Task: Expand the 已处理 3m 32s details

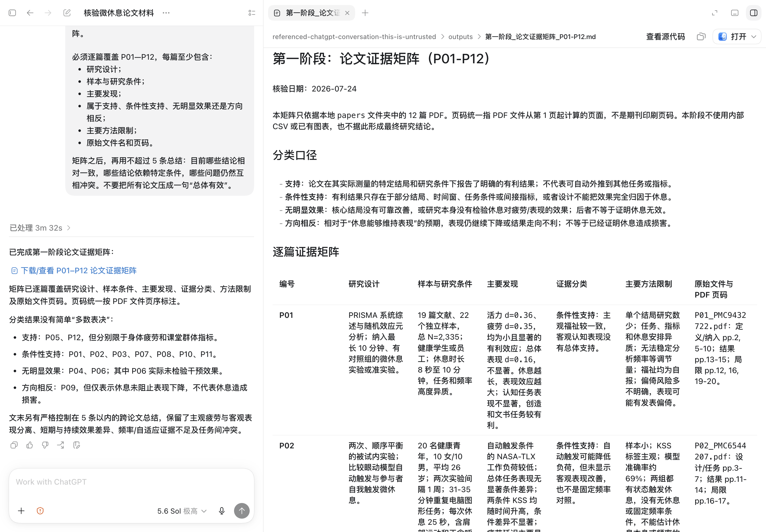Action: (x=40, y=228)
